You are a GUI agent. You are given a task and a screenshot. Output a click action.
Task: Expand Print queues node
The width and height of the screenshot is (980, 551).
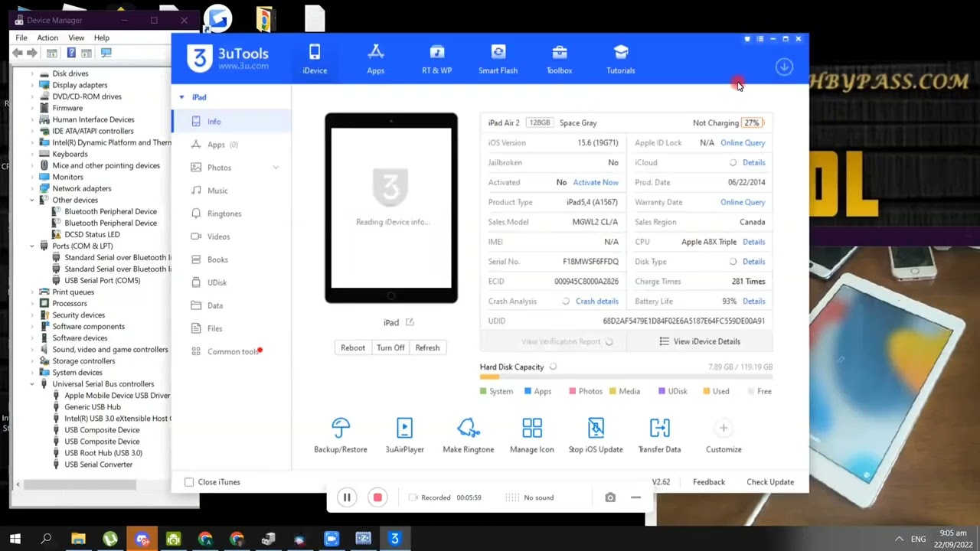[32, 292]
